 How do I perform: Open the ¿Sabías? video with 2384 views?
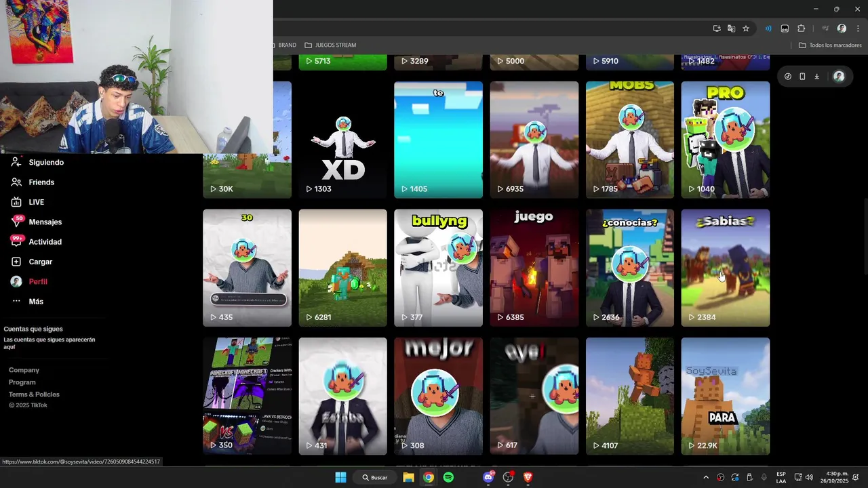[726, 268]
